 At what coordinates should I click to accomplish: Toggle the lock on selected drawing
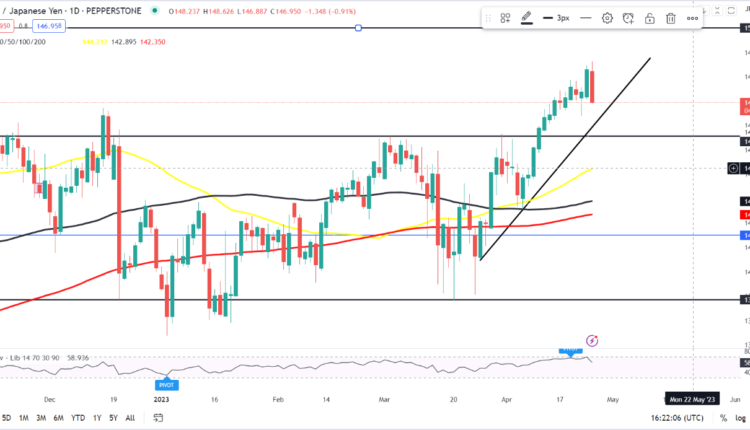pos(649,18)
